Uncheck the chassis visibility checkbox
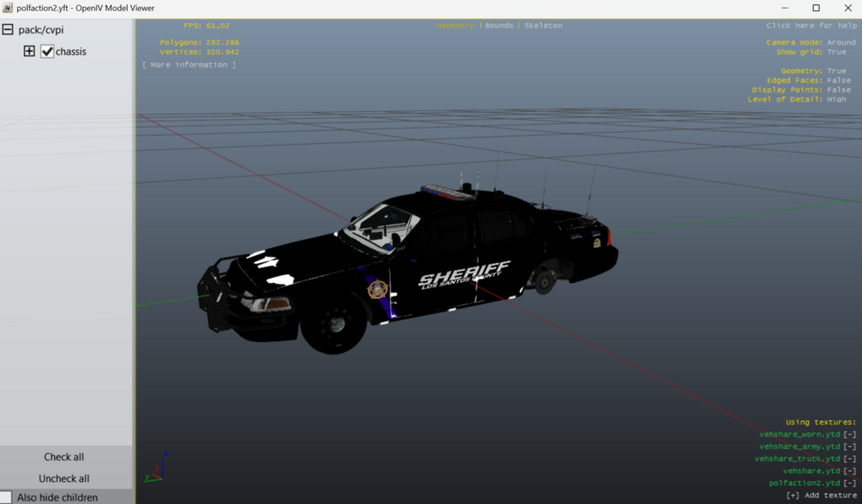This screenshot has width=862, height=504. point(47,51)
